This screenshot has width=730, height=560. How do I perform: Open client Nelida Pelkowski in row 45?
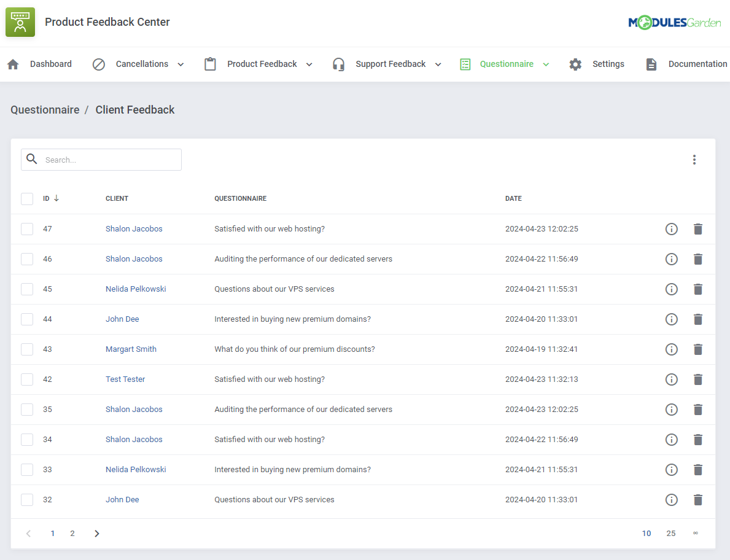(136, 289)
